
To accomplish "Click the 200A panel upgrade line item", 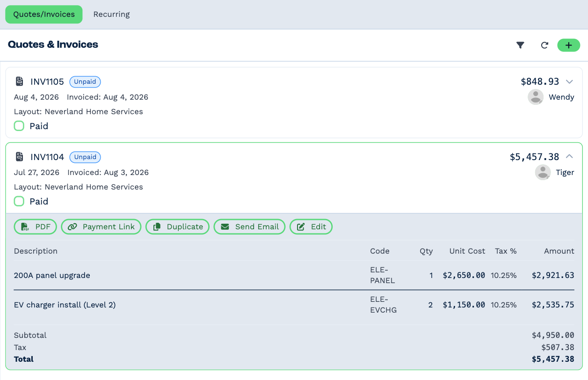I will click(x=52, y=275).
